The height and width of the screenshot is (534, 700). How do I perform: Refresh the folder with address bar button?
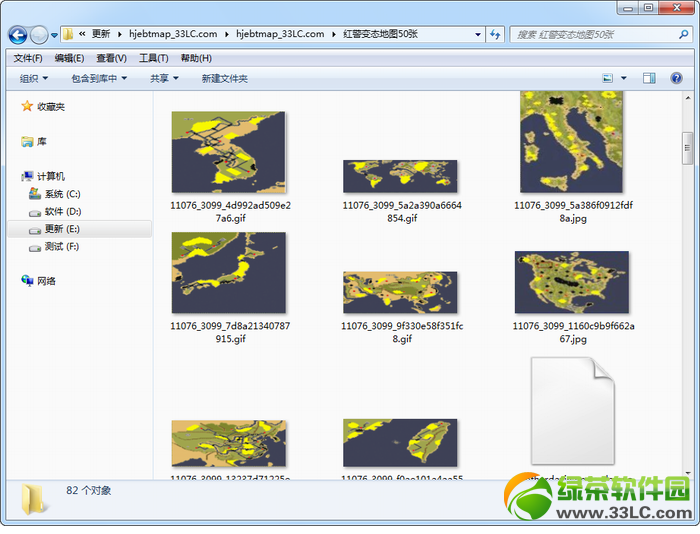point(495,34)
